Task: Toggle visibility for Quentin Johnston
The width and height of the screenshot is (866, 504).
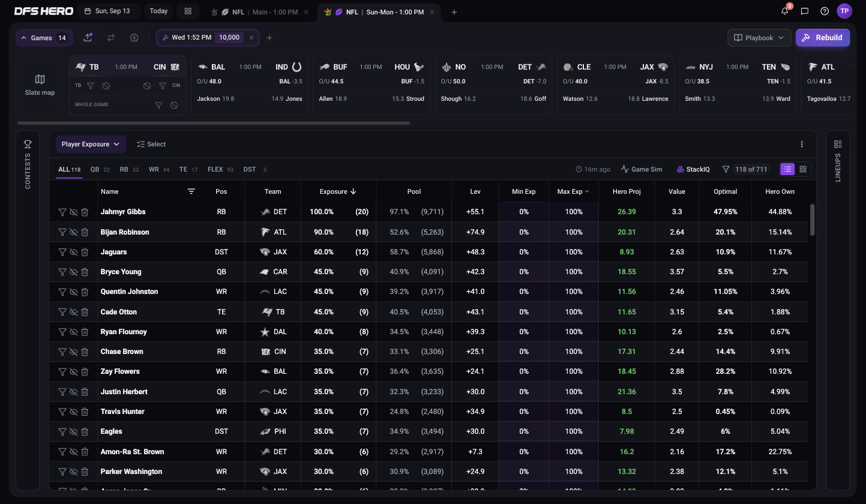Action: click(73, 292)
